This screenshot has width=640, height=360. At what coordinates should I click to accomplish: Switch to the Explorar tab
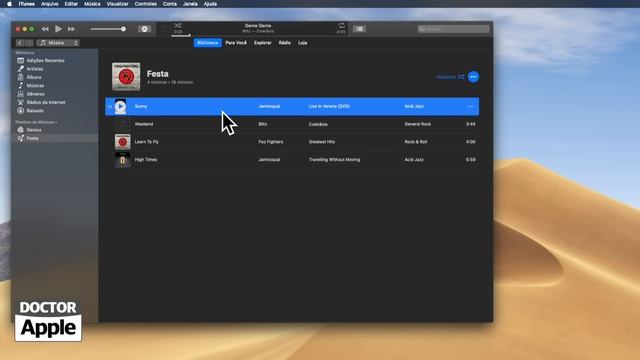(x=262, y=43)
